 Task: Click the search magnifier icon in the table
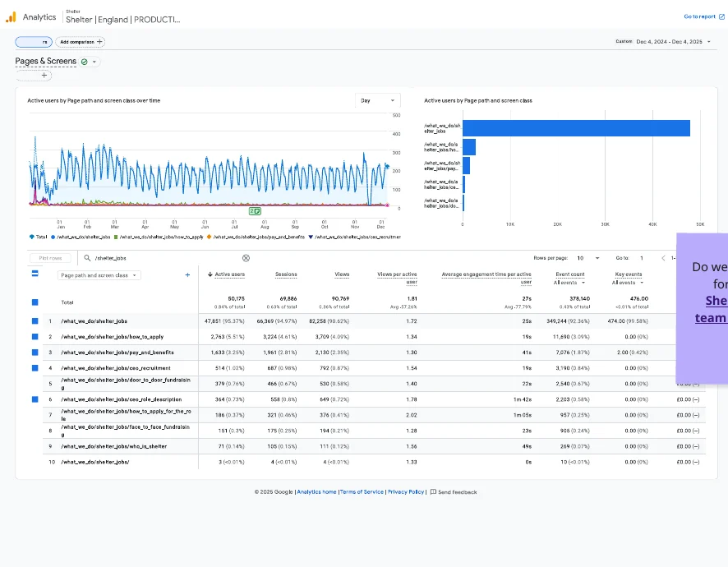point(87,258)
